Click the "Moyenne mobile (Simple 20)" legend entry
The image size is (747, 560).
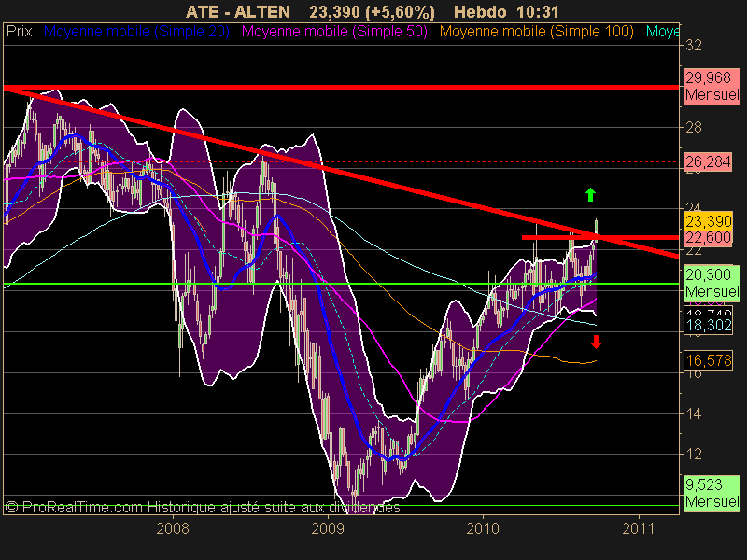click(136, 32)
